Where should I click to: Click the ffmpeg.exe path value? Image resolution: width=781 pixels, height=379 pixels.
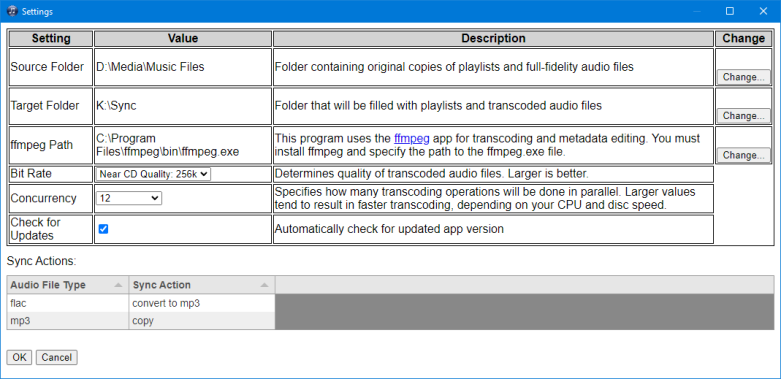pyautogui.click(x=167, y=145)
